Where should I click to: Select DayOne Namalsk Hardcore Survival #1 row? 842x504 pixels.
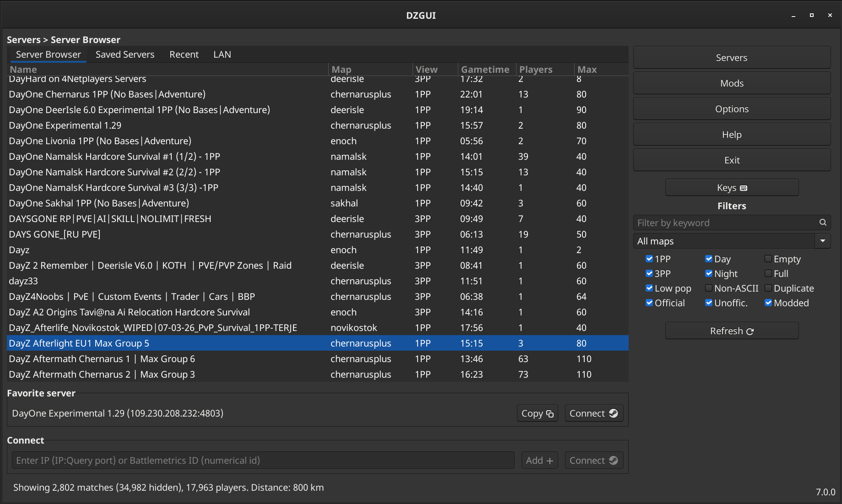point(318,157)
